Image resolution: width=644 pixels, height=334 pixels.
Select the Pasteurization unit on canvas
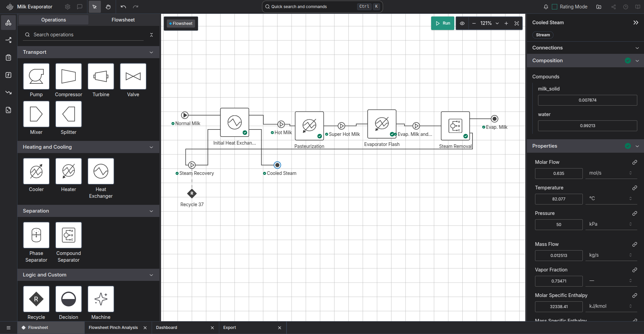coord(309,126)
